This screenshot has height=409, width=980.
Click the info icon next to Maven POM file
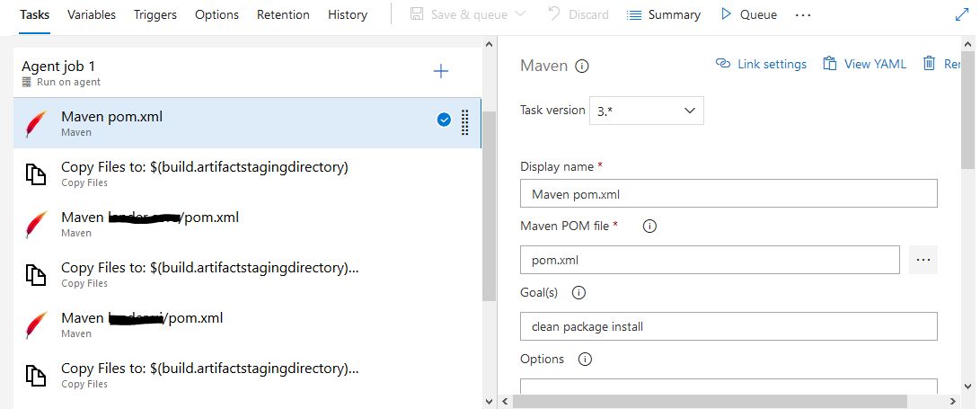coord(649,227)
